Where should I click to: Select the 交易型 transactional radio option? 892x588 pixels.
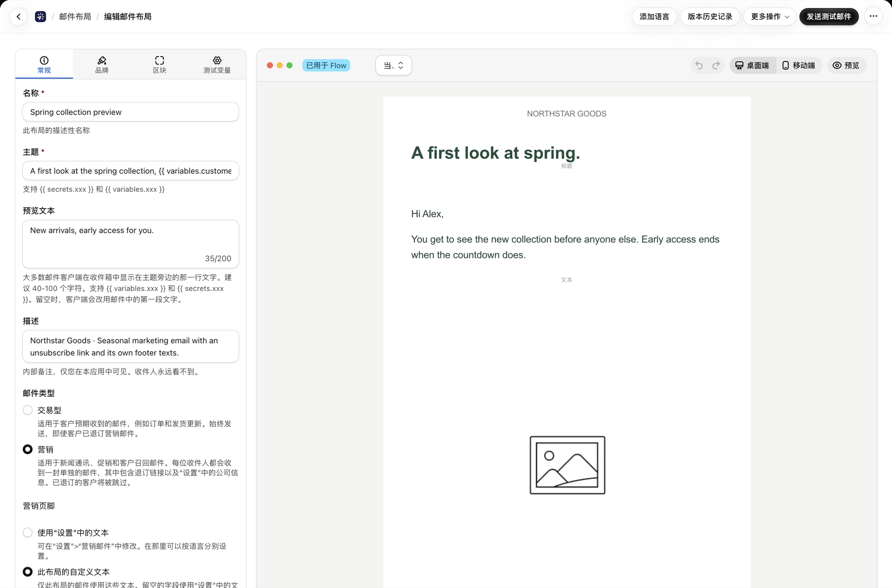[28, 410]
